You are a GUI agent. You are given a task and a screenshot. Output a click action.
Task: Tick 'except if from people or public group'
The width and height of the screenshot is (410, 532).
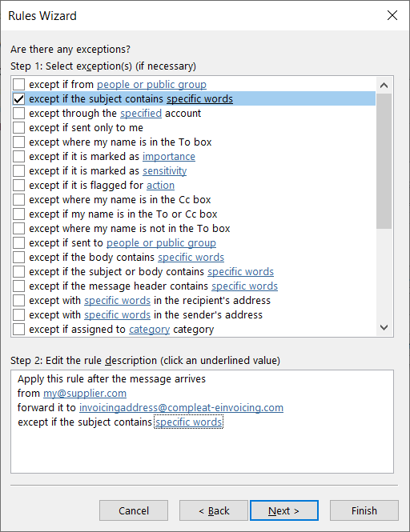18,84
